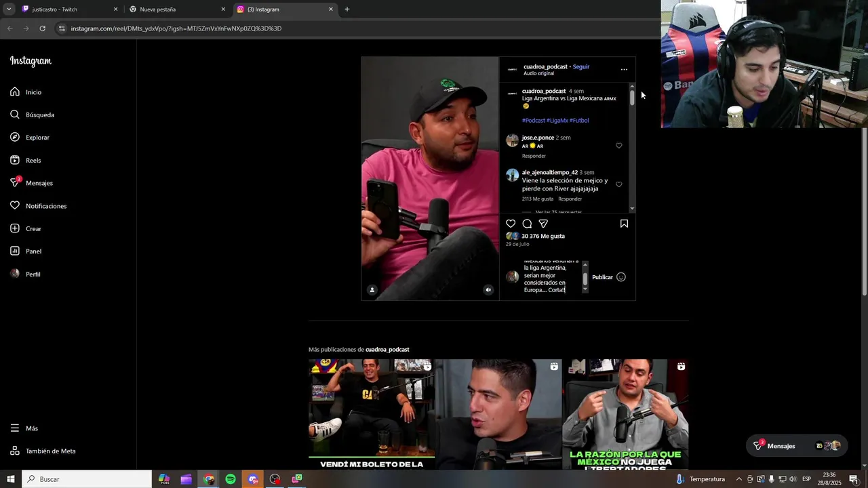Click Crear in Instagram sidebar
Image resolution: width=868 pixels, height=488 pixels.
[26, 228]
